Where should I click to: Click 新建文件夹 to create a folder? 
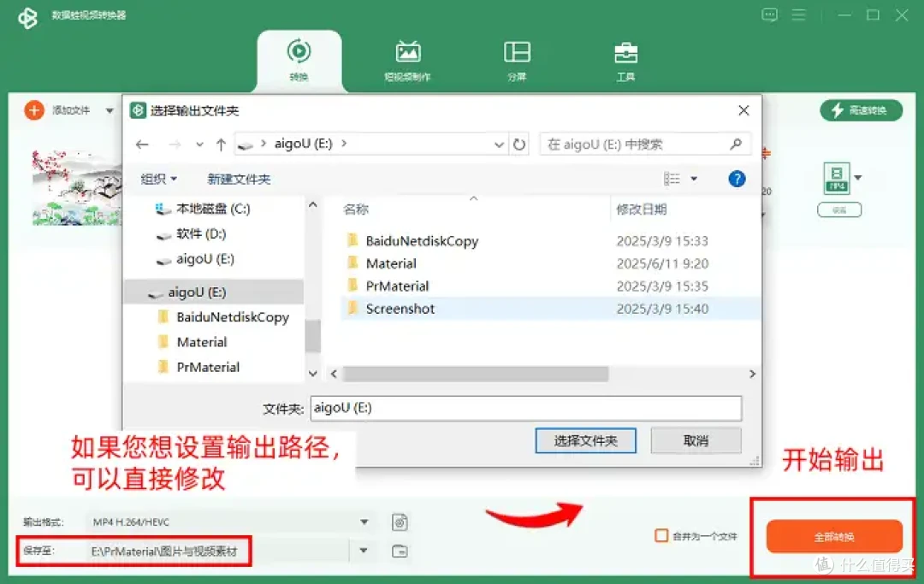click(239, 179)
